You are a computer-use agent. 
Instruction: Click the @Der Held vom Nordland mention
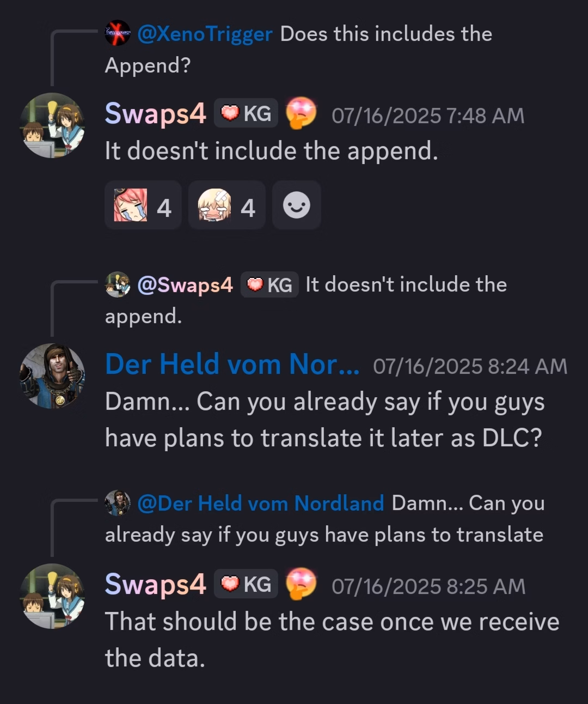tap(261, 503)
